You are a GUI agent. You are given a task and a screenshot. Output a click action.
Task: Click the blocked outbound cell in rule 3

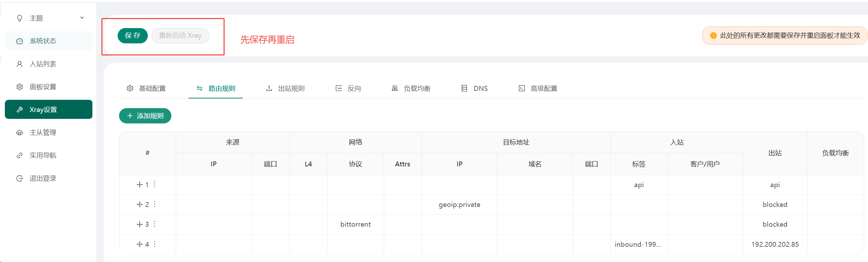775,224
